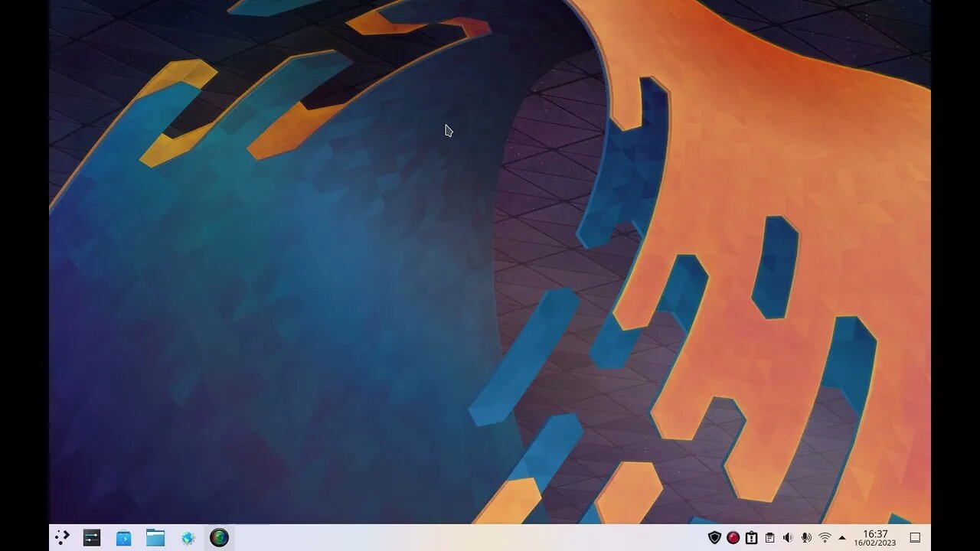This screenshot has width=980, height=551.
Task: Open Dolphin file manager
Action: (155, 538)
